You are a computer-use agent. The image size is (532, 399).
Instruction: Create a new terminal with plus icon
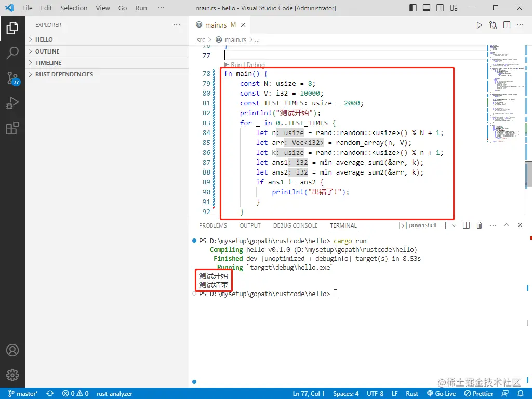point(445,225)
